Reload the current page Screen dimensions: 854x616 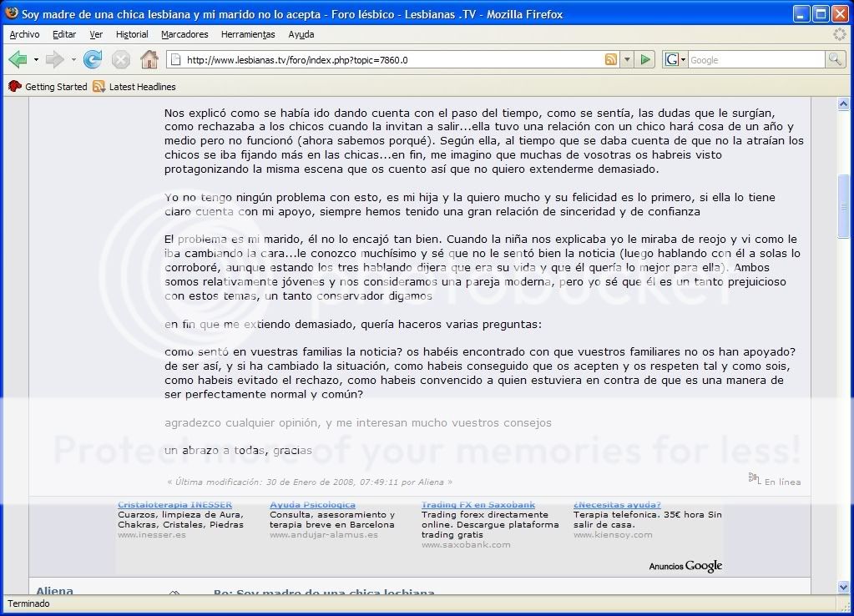93,59
